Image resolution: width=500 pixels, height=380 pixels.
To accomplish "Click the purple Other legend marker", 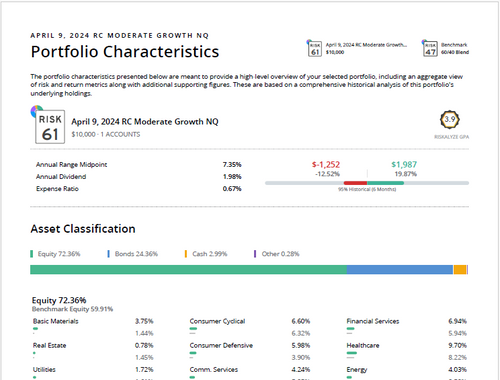I will click(x=255, y=254).
